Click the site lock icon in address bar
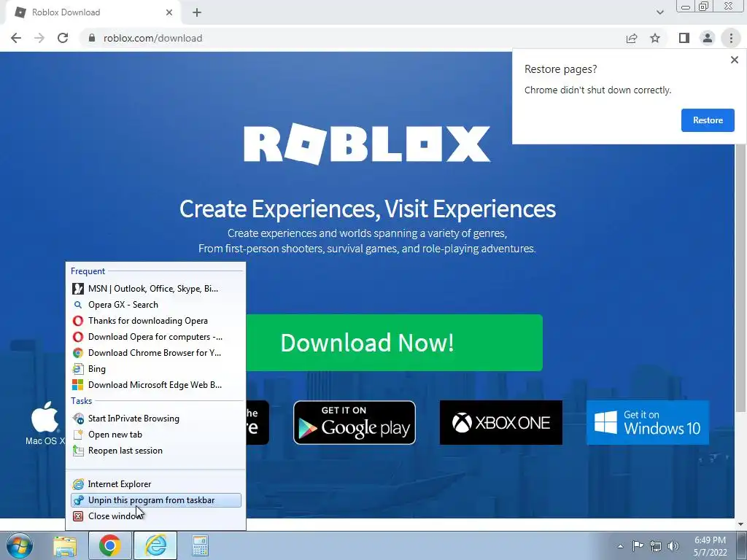 [92, 38]
